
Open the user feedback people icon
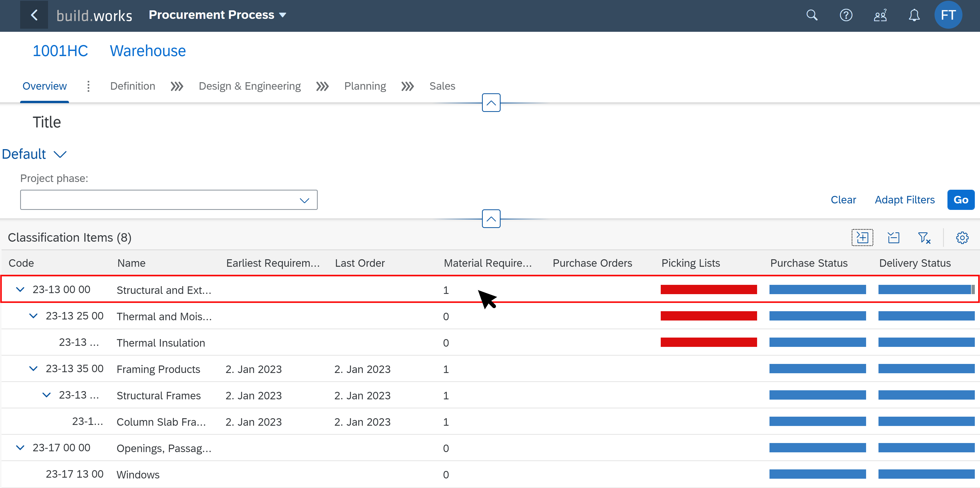[880, 15]
